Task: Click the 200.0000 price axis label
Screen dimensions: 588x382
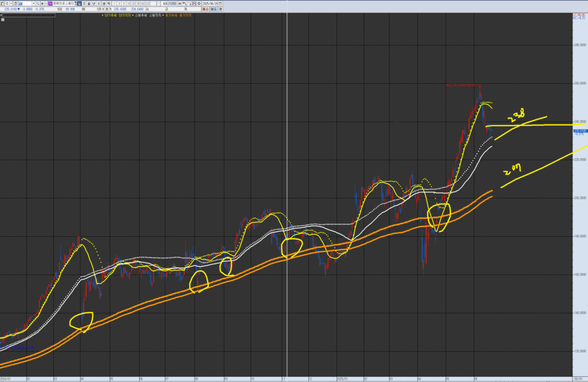Action: (580, 198)
